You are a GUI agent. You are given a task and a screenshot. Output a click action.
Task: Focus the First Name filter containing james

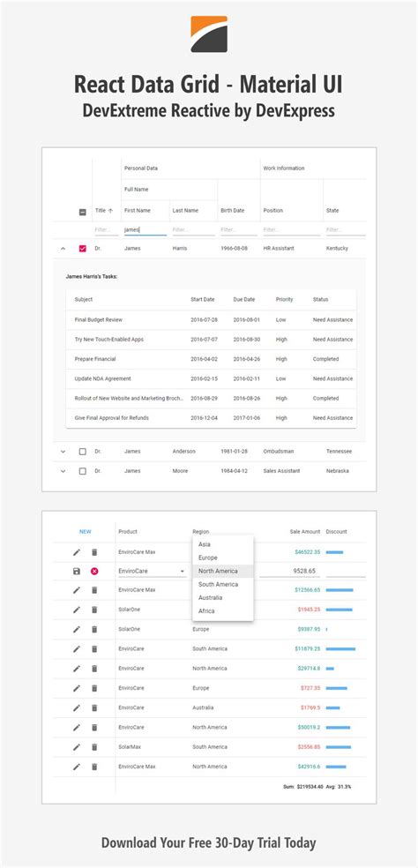[145, 229]
